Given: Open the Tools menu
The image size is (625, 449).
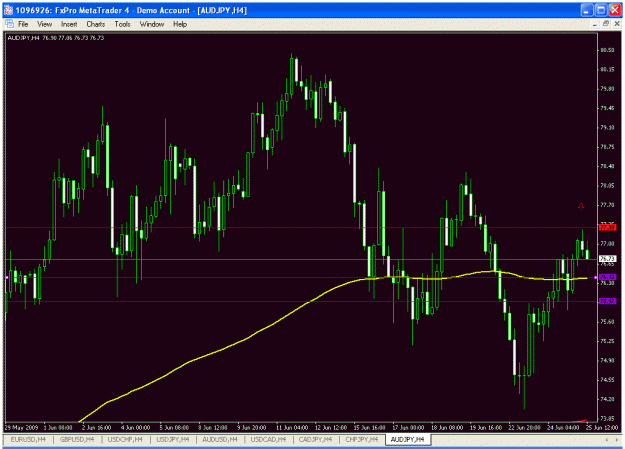Looking at the screenshot, I should pyautogui.click(x=122, y=24).
